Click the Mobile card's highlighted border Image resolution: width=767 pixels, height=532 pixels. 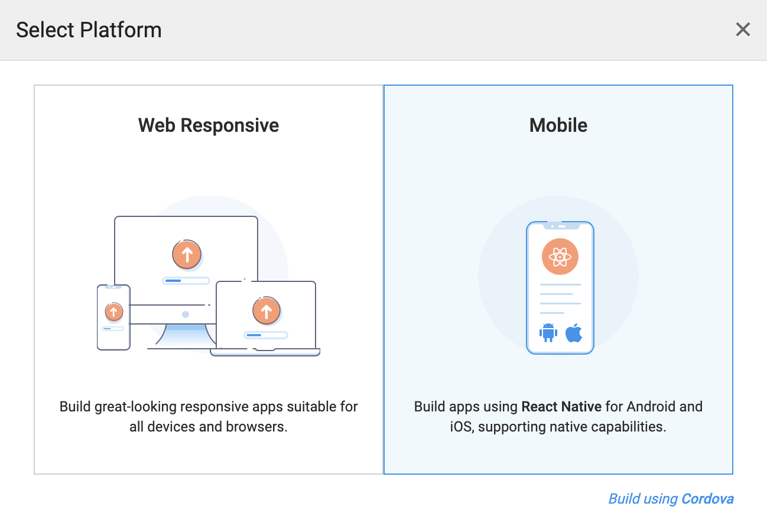[x=732, y=278]
